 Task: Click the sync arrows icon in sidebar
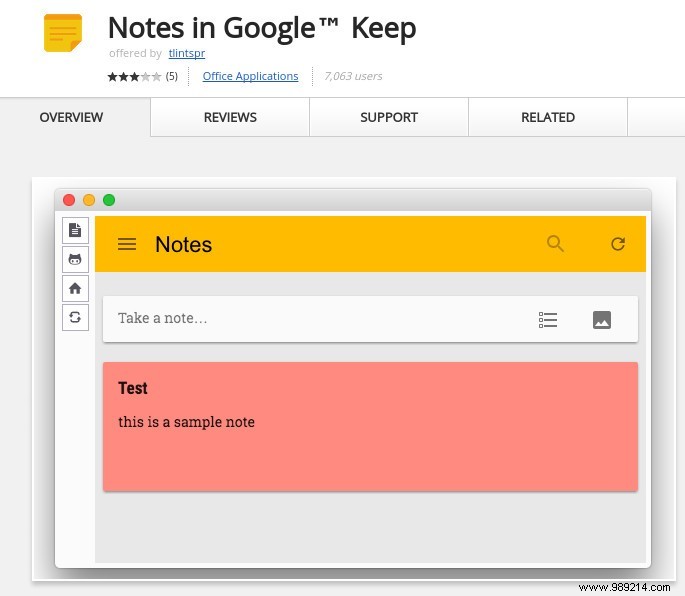[x=75, y=317]
